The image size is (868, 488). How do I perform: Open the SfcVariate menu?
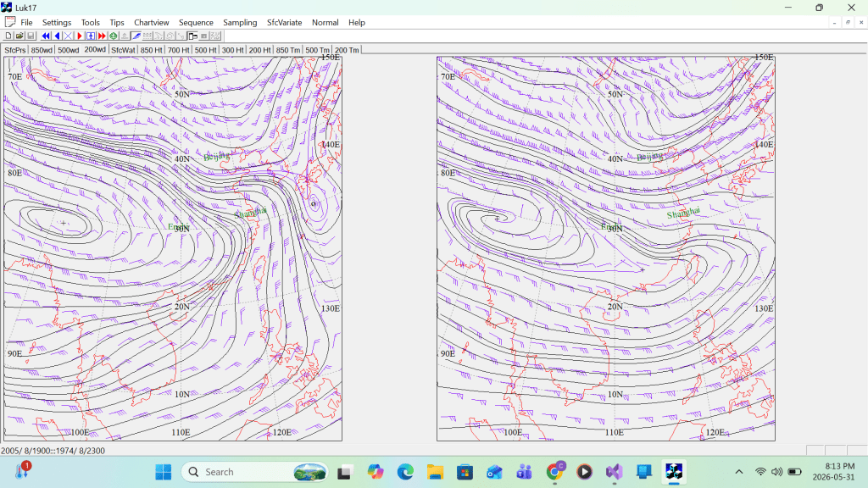point(285,22)
